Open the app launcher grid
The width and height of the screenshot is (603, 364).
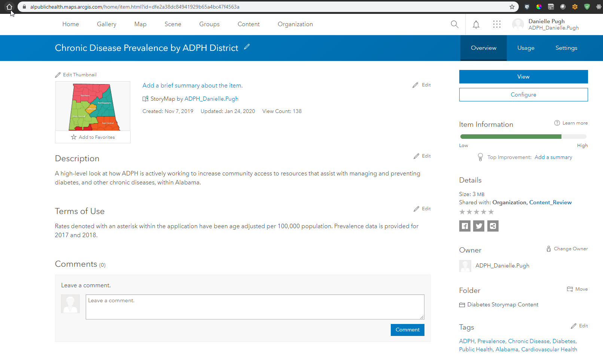(x=497, y=24)
